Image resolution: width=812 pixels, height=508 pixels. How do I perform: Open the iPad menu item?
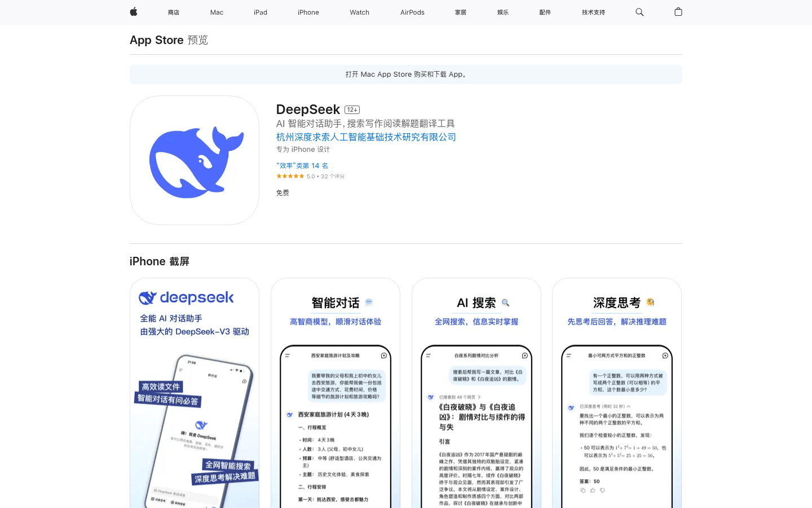[x=261, y=12]
